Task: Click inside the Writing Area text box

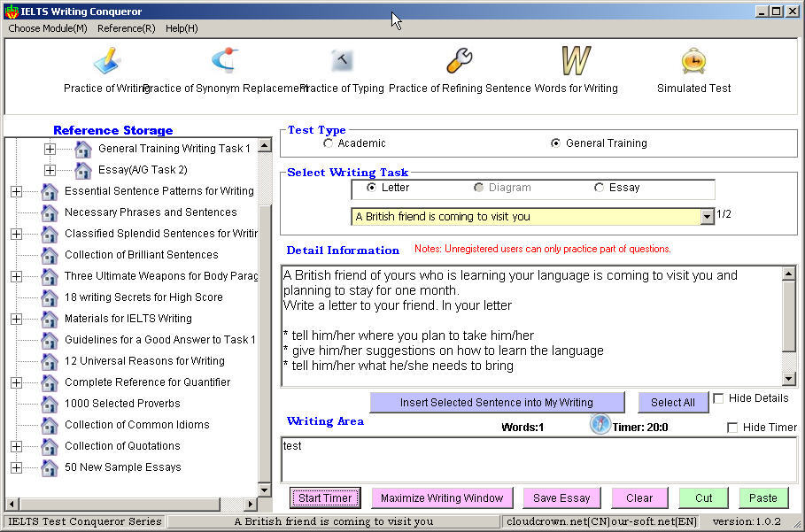Action: pos(538,459)
